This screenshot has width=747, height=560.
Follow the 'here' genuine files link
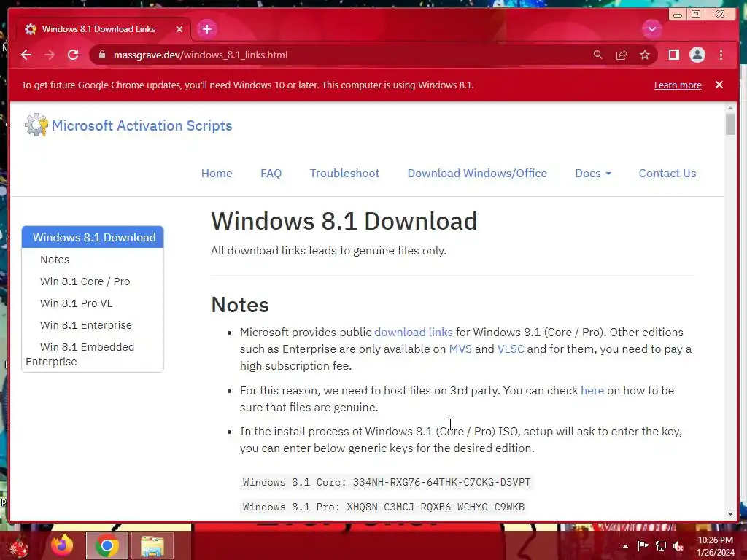point(592,391)
